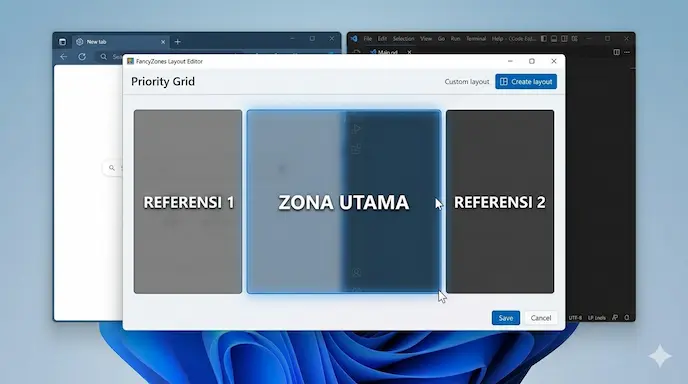
Task: Click the search box on browser new tab page
Action: click(x=113, y=168)
